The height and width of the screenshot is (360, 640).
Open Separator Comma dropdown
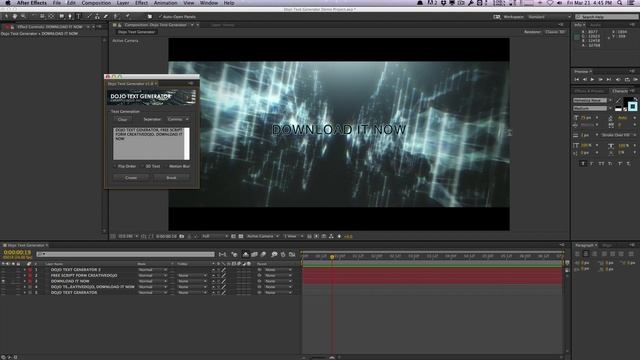177,119
